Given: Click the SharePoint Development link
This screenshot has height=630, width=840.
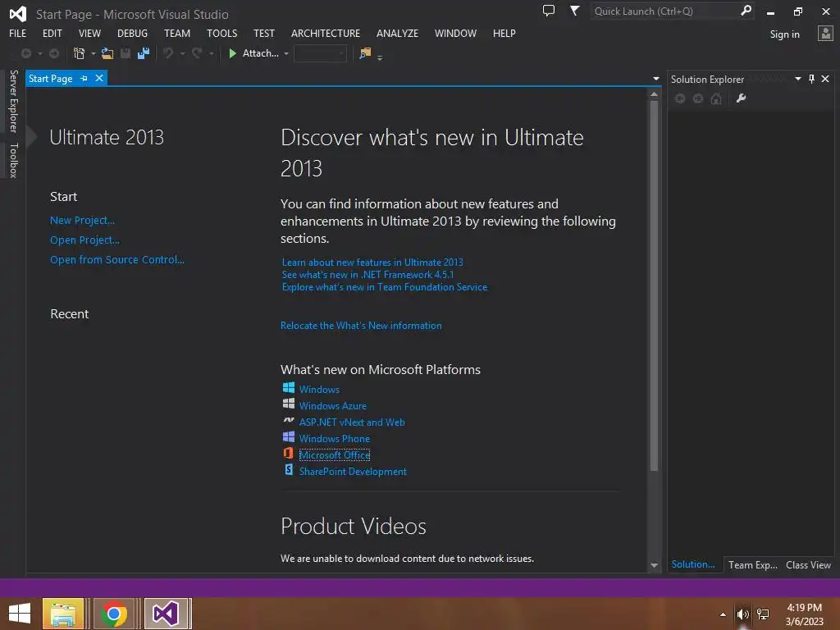Looking at the screenshot, I should (353, 472).
